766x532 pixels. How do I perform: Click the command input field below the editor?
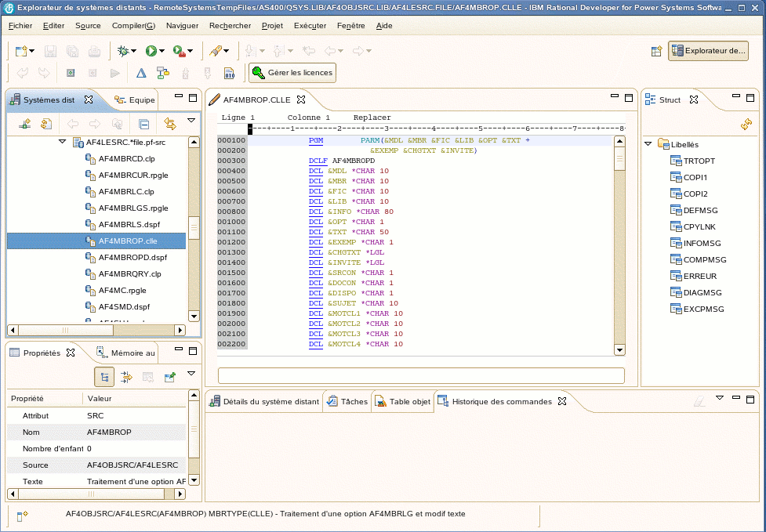click(x=418, y=375)
